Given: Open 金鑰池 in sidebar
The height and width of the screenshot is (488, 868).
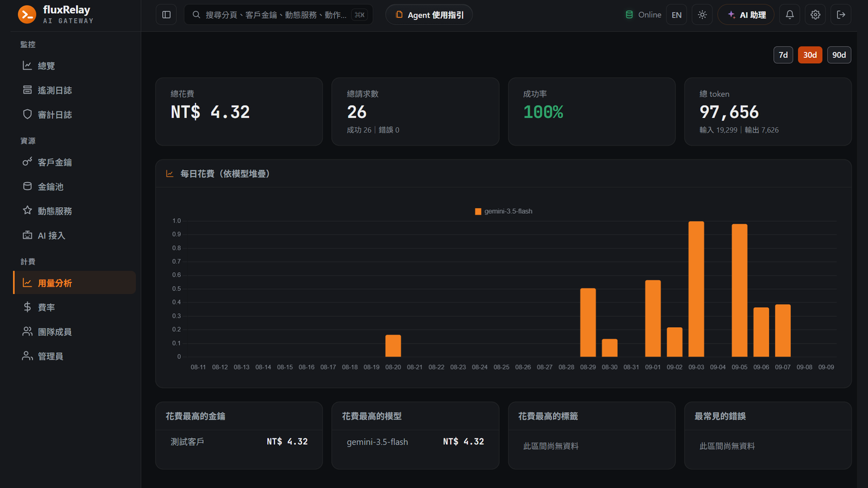Looking at the screenshot, I should 74,187.
